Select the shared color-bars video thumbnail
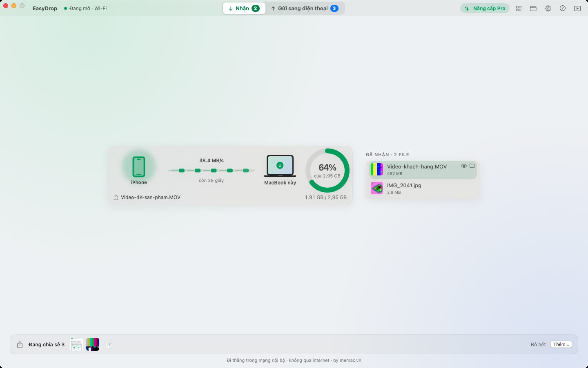 click(x=93, y=344)
